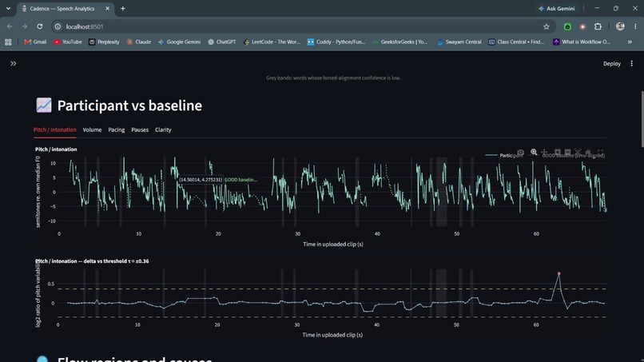Viewport: 644px width, 362px height.
Task: Click the Deploy button
Action: tap(611, 64)
